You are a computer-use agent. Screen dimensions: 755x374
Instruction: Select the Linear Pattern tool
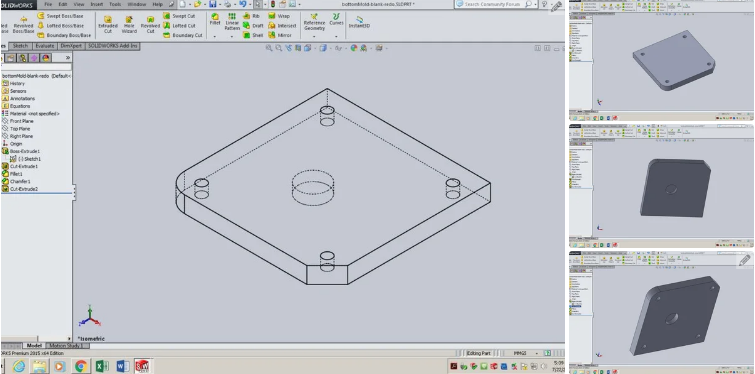tap(232, 22)
